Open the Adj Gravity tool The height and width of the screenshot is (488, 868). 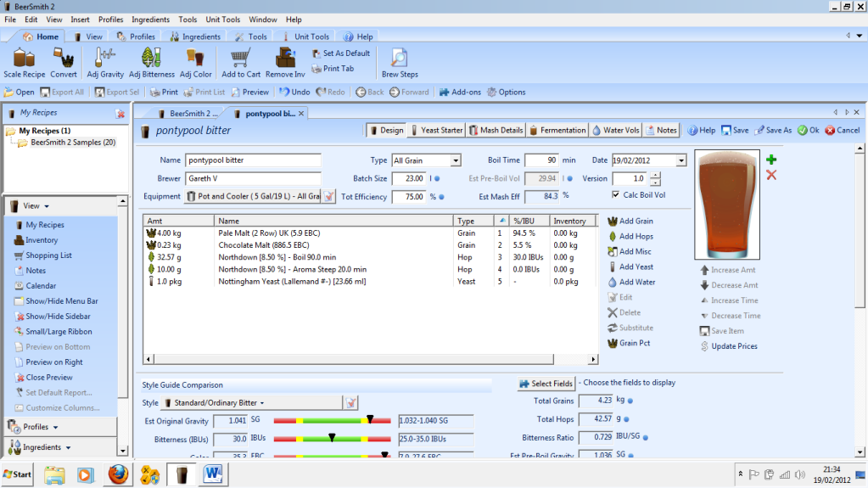(x=104, y=63)
